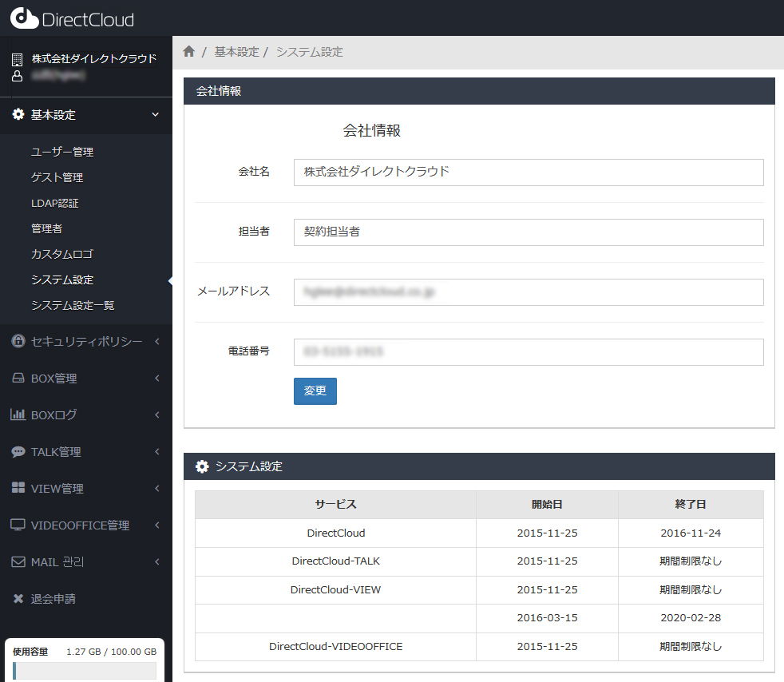
Task: Open ユーザー管理 submenu item
Action: coord(62,152)
